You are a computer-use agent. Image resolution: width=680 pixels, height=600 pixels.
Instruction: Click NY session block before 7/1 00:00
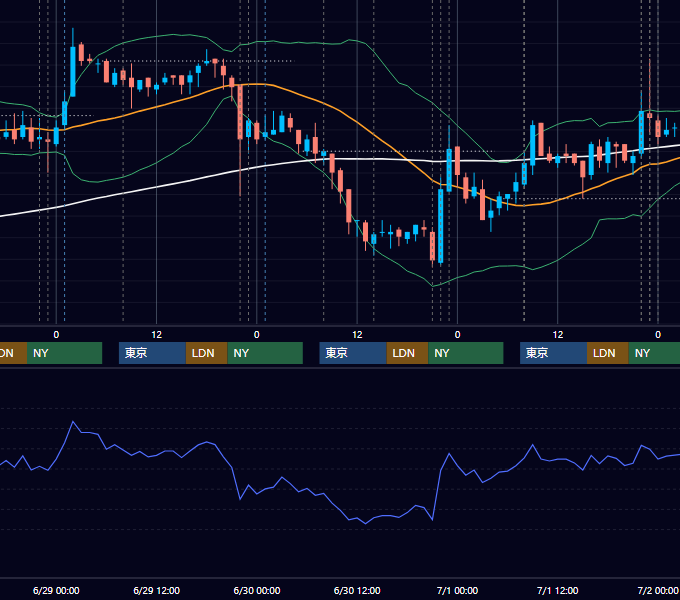466,353
